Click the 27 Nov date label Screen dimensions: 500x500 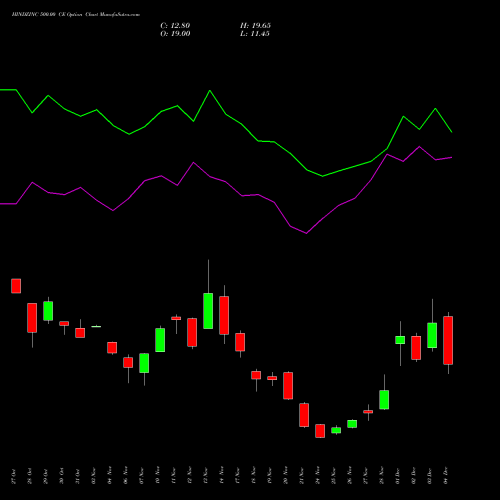tap(365, 476)
